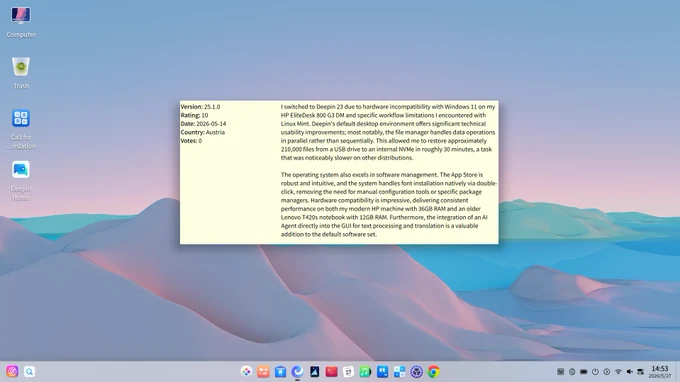Open the battery tray indicator

point(584,372)
